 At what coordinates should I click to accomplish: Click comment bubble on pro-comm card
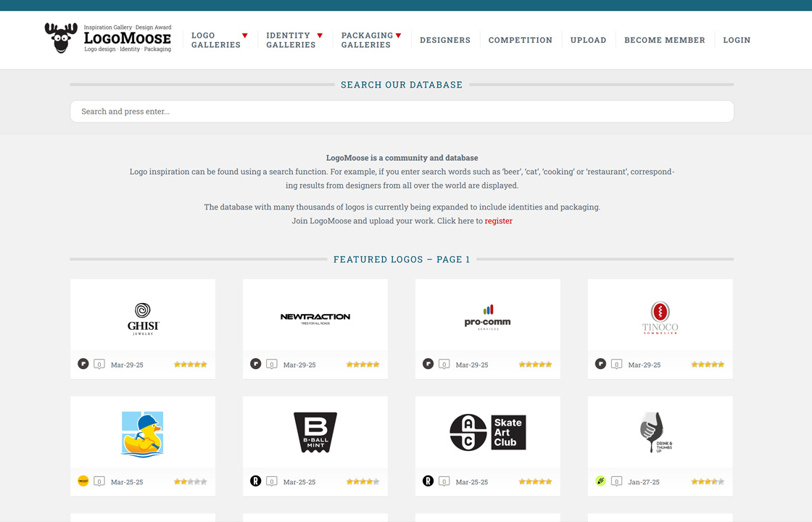pyautogui.click(x=444, y=365)
